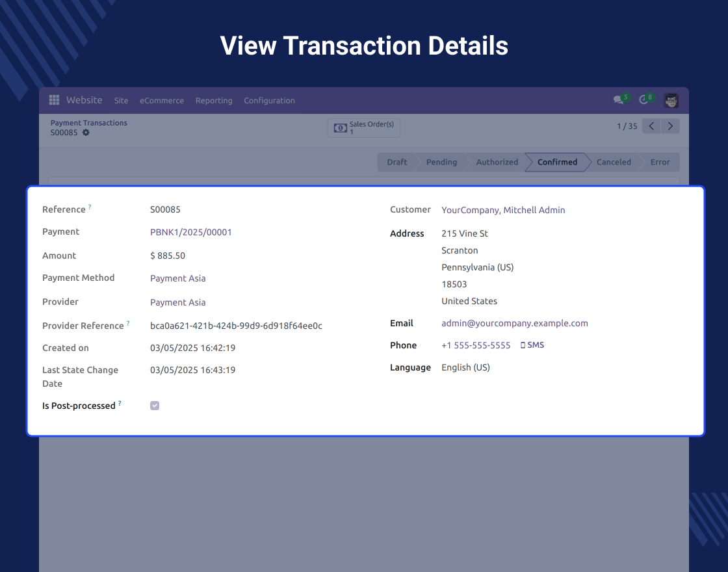Click the SMS text link
Image resolution: width=728 pixels, height=572 pixels.
coord(536,345)
